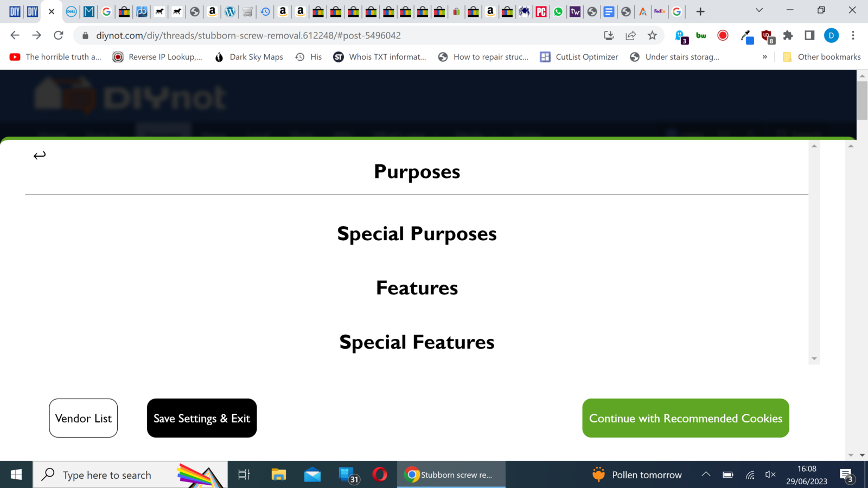
Task: Open the Dark Sky Maps bookmark
Action: pyautogui.click(x=249, y=57)
